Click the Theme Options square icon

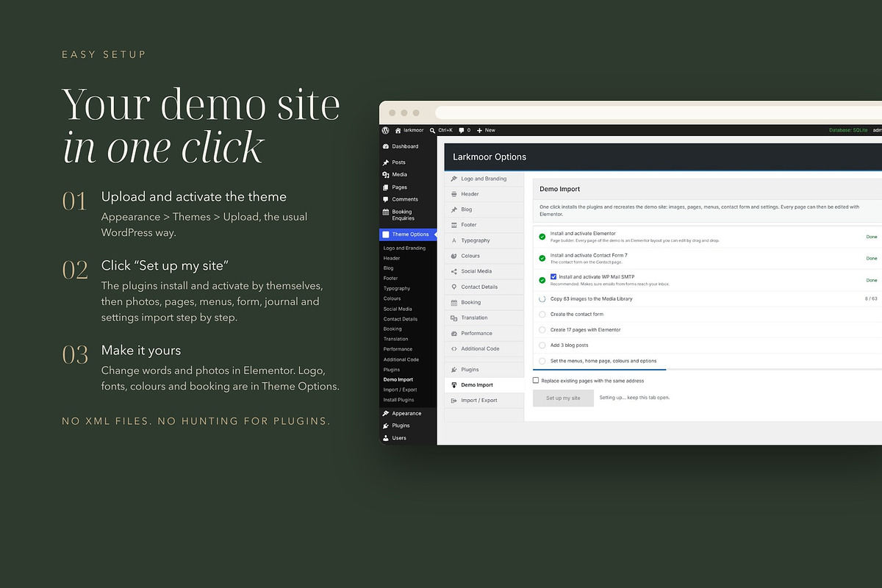pos(386,234)
